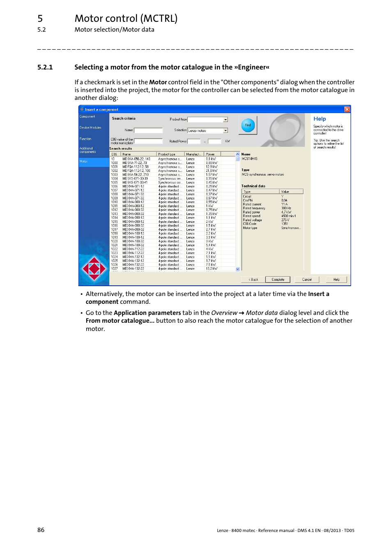Click the blue diamond navigation icon

94,268
